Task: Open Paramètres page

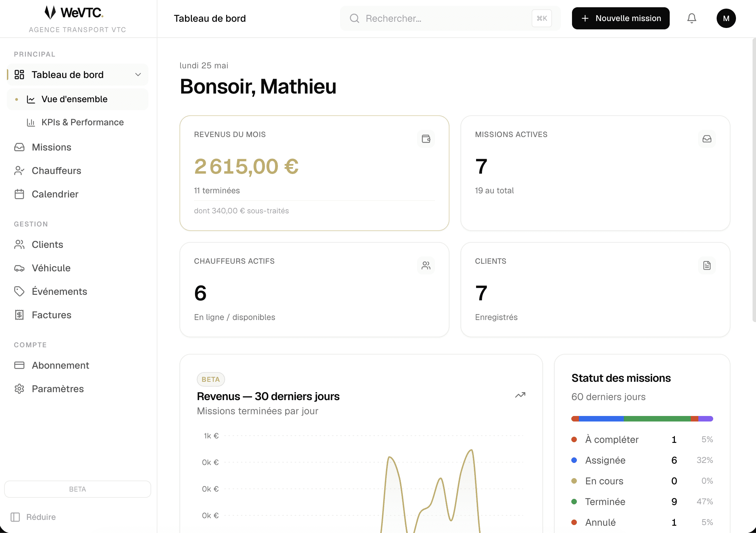Action: click(x=78, y=389)
